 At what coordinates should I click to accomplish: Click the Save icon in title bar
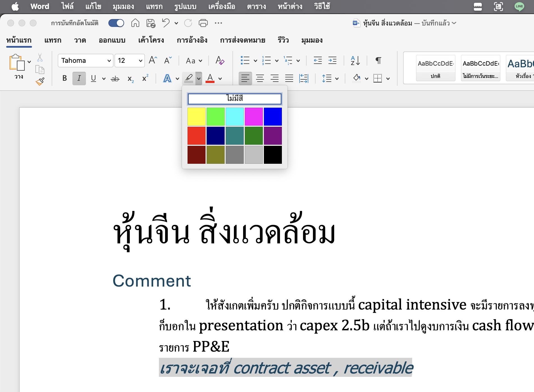(151, 23)
